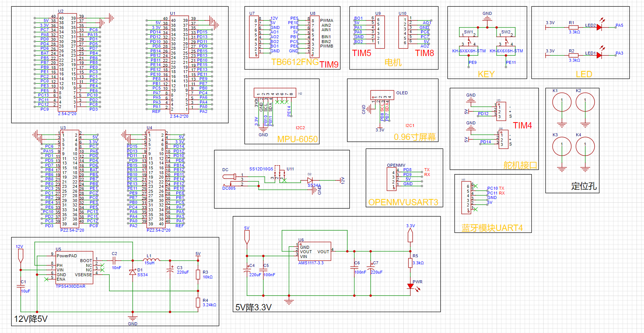Click the U3 header designator
Image resolution: width=644 pixels, height=333 pixels.
click(63, 128)
